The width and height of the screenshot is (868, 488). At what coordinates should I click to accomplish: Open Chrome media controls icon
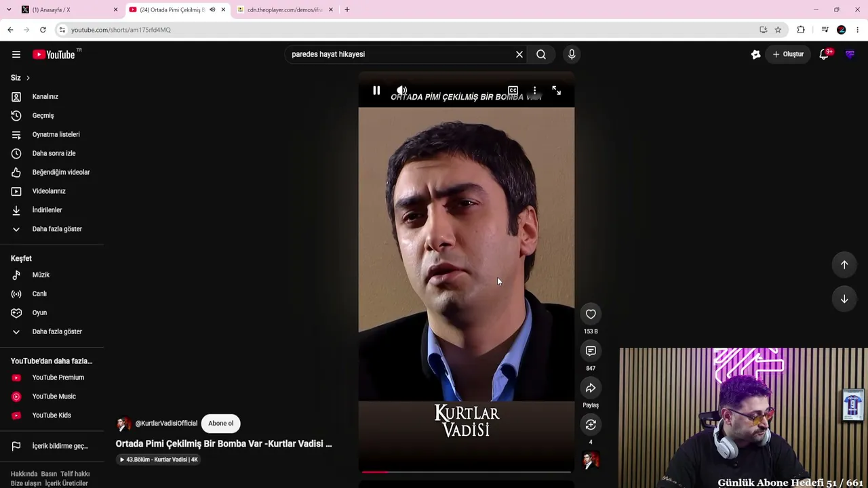825,30
